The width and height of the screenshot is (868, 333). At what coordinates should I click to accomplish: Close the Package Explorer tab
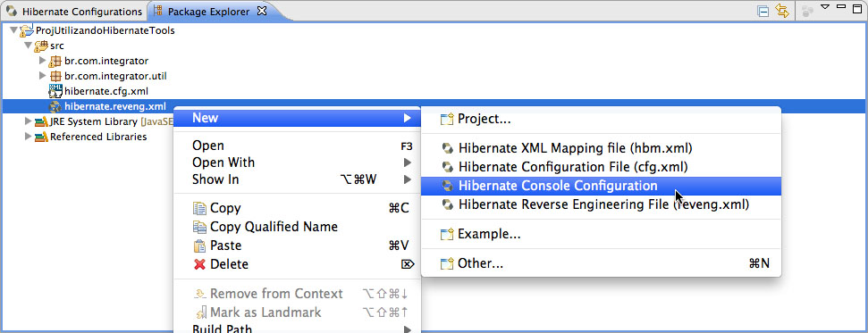[x=263, y=11]
